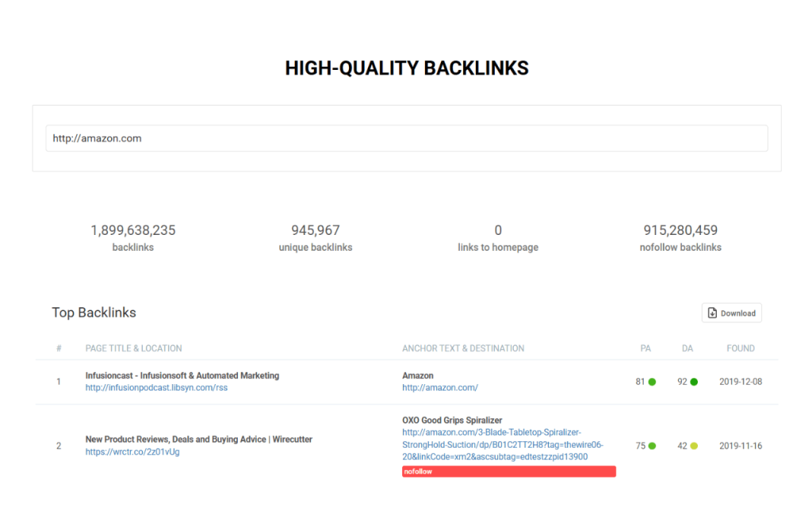Select the PAGE TITLE & LOCATION column header
Screen dimensions: 812x508
coord(133,348)
